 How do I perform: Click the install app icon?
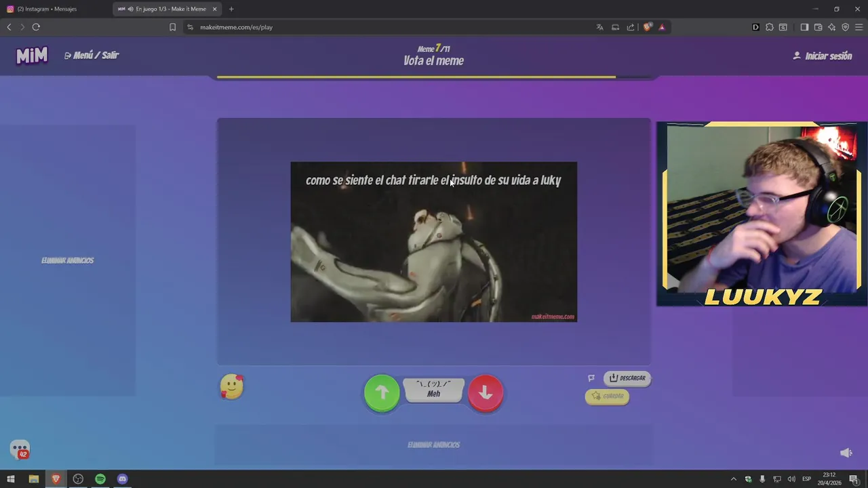tap(615, 27)
